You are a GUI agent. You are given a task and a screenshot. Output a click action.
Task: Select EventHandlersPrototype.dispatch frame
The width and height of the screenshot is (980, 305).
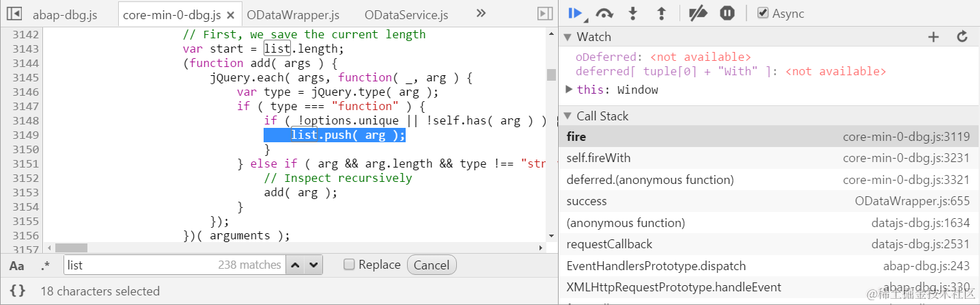pyautogui.click(x=769, y=266)
